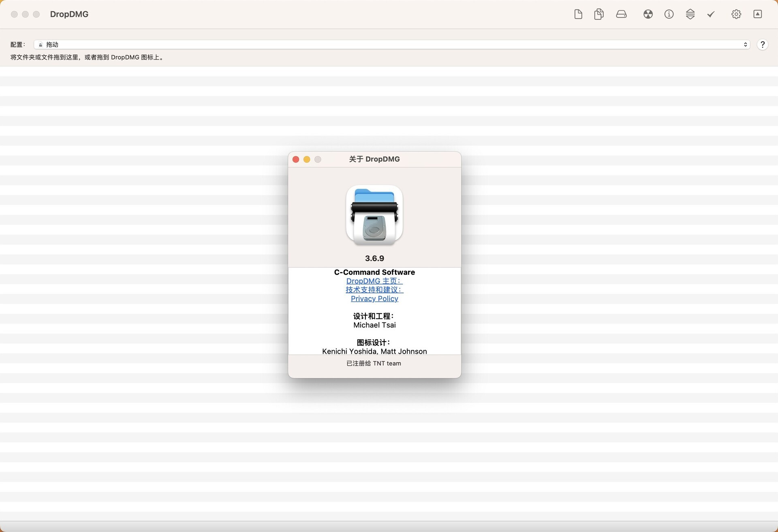The width and height of the screenshot is (778, 532).
Task: Open settings via gear icon
Action: pos(736,14)
